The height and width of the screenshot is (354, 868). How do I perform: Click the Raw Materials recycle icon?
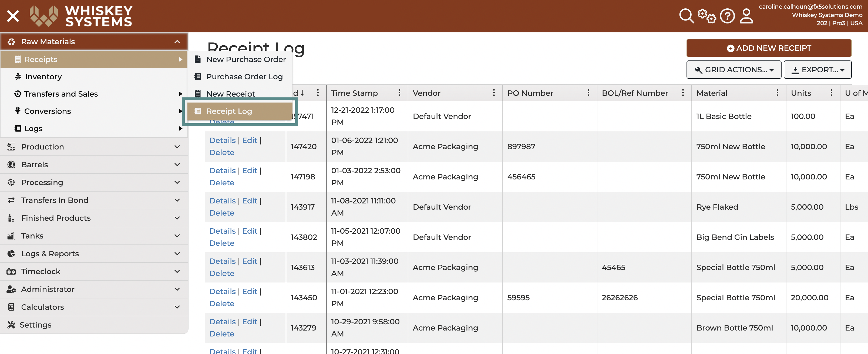click(11, 41)
